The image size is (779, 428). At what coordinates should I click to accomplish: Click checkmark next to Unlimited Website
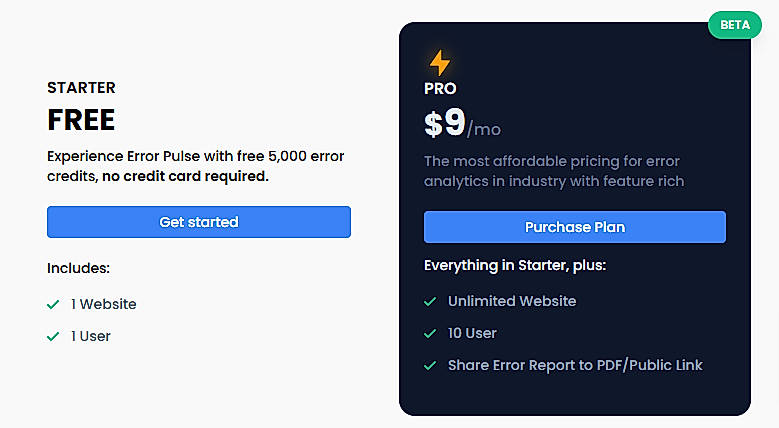click(430, 301)
